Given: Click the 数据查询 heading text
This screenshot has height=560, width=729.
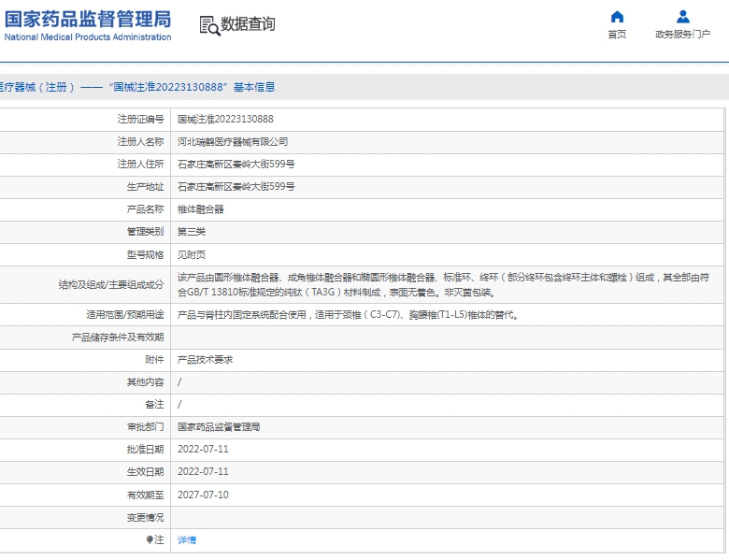Looking at the screenshot, I should tap(248, 23).
